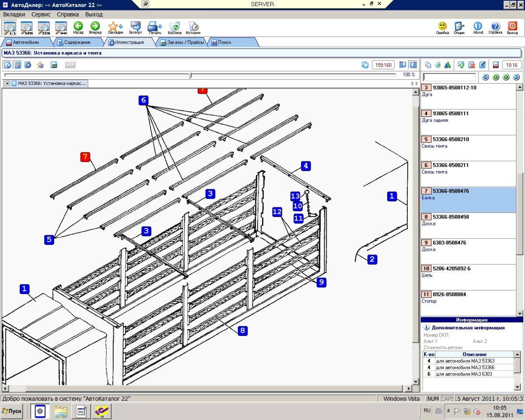
Task: Open the Корзина basket icon
Action: point(175,28)
